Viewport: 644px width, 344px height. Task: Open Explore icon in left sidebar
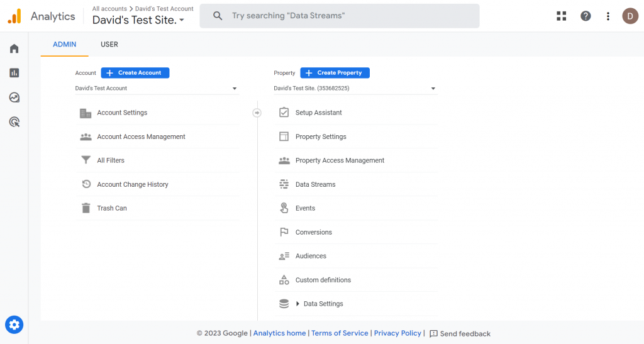pyautogui.click(x=14, y=97)
